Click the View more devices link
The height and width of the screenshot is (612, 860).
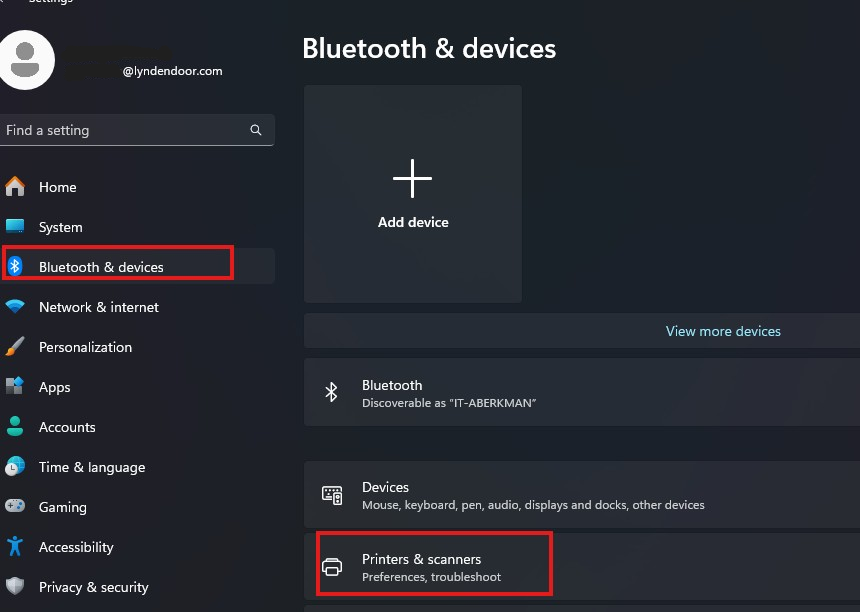click(723, 331)
